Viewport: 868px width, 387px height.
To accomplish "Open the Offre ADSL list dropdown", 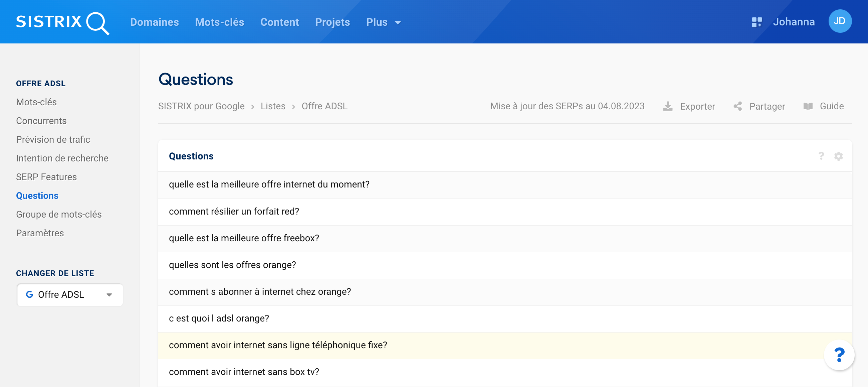I will [70, 294].
